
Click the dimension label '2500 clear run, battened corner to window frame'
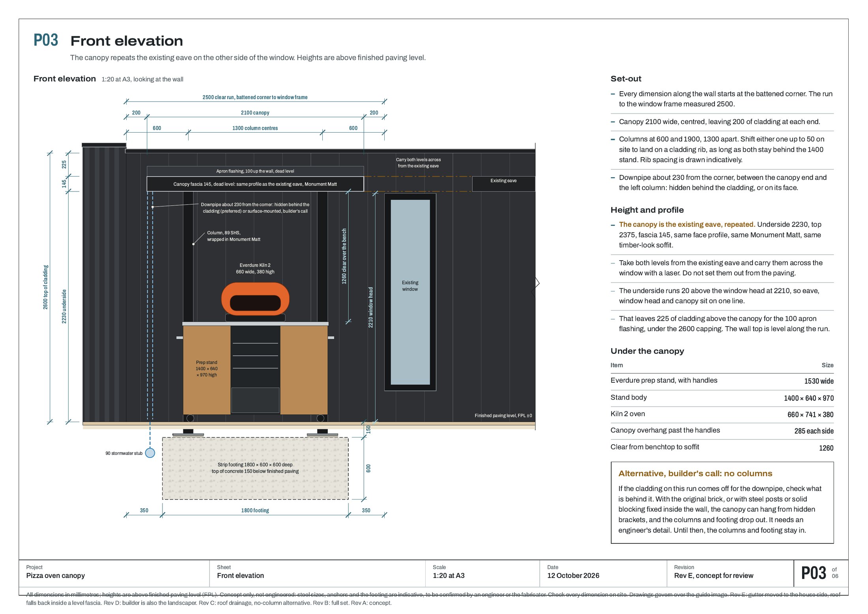[255, 97]
